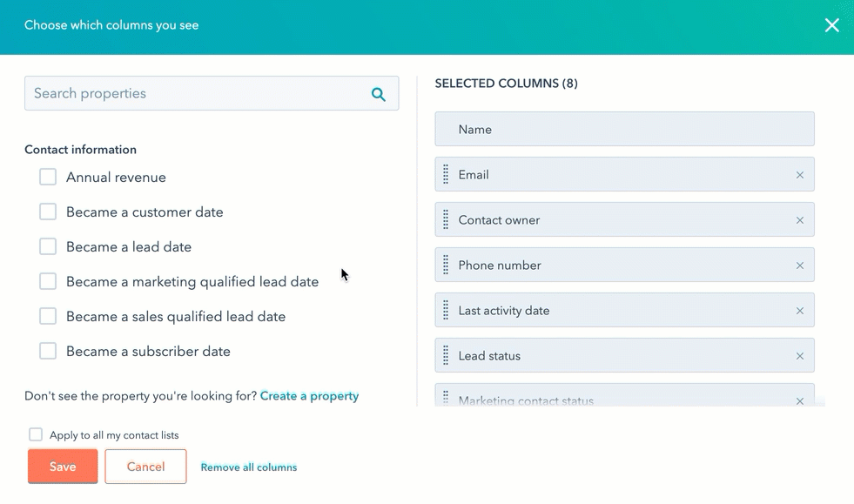Check Apply to all my contact lists
The width and height of the screenshot is (854, 504).
click(35, 433)
